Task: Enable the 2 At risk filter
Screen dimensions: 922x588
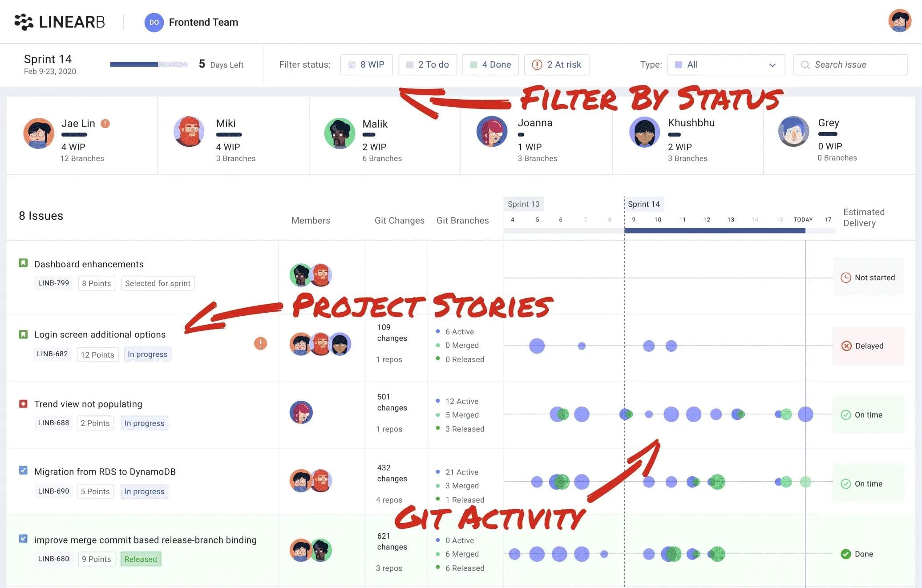Action: [557, 64]
